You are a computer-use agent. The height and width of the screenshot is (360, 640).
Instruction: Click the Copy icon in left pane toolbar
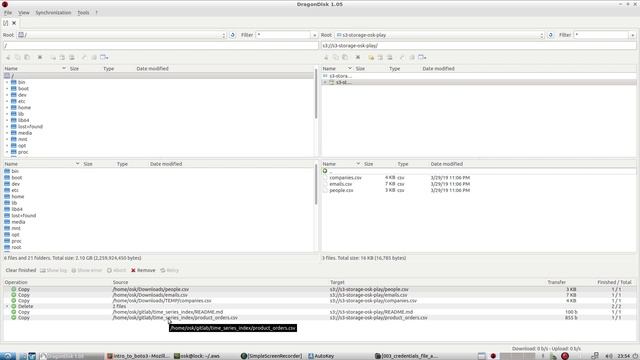pyautogui.click(x=18, y=58)
